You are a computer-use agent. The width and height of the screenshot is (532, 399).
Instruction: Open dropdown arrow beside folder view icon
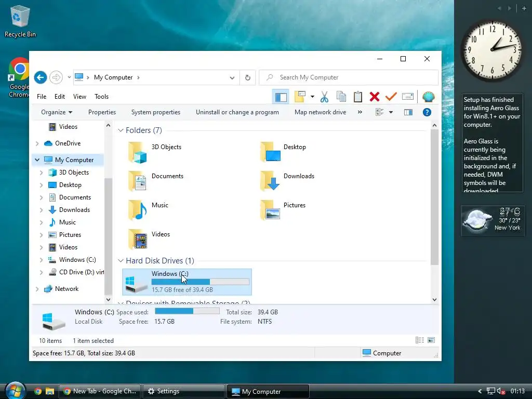(312, 97)
